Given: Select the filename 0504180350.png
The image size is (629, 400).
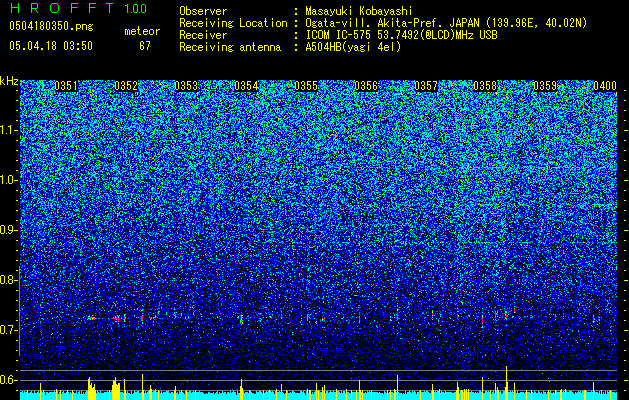Looking at the screenshot, I should click(51, 27).
